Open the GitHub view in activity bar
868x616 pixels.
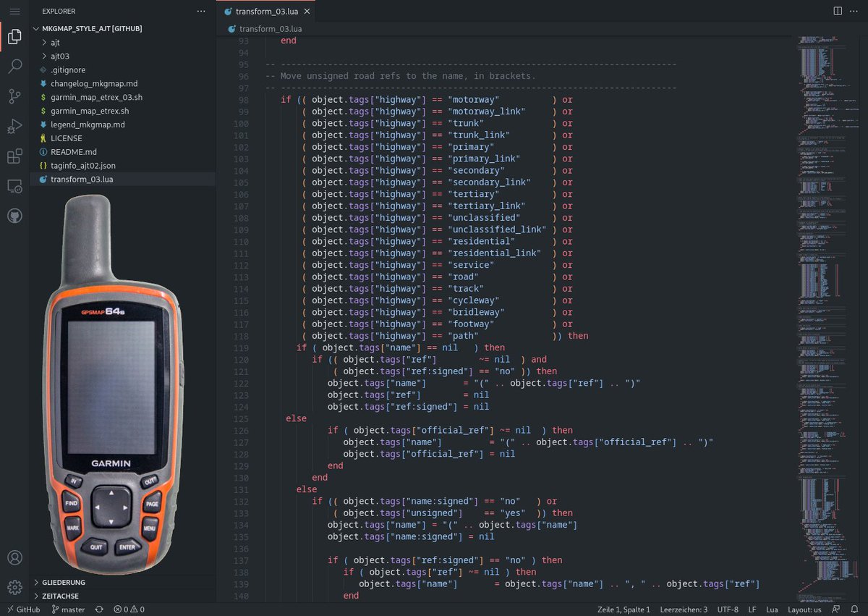pos(14,216)
